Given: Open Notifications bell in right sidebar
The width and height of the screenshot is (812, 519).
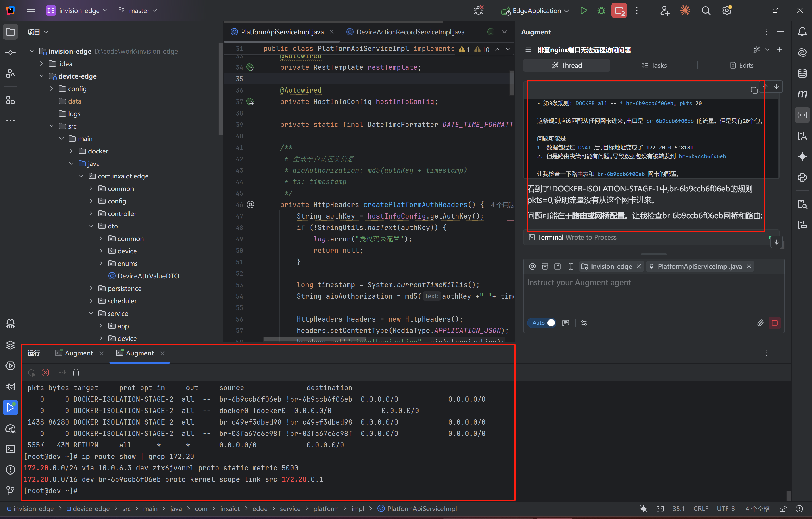Looking at the screenshot, I should pos(802,32).
